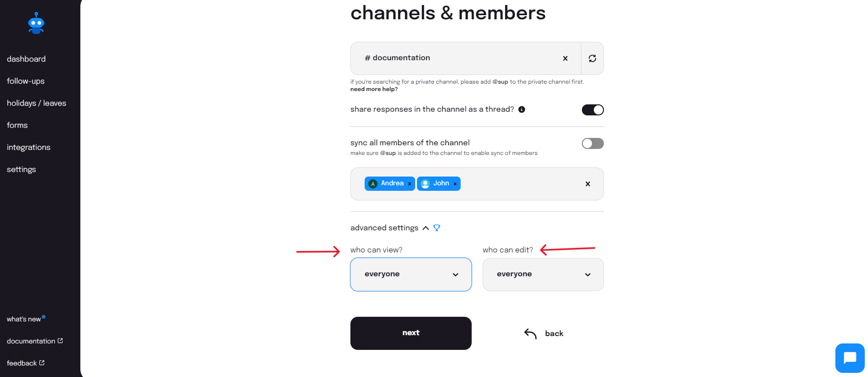
Task: Click the 'next' button
Action: pos(411,333)
